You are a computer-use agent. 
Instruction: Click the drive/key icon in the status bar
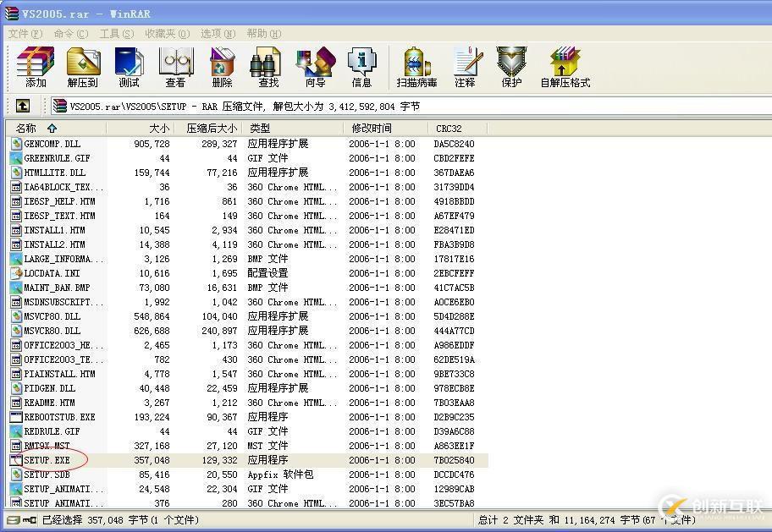tap(21, 519)
